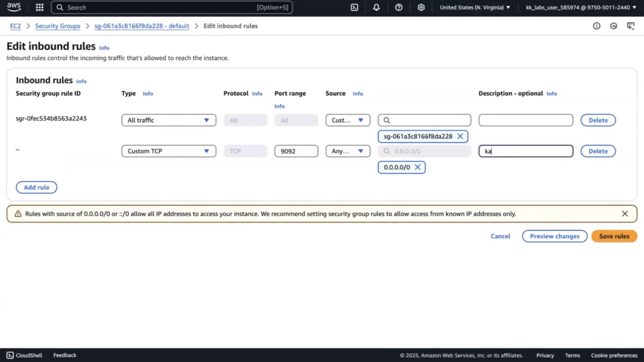Image resolution: width=644 pixels, height=362 pixels.
Task: Delete the Custom TCP 9092 rule
Action: coord(598,151)
